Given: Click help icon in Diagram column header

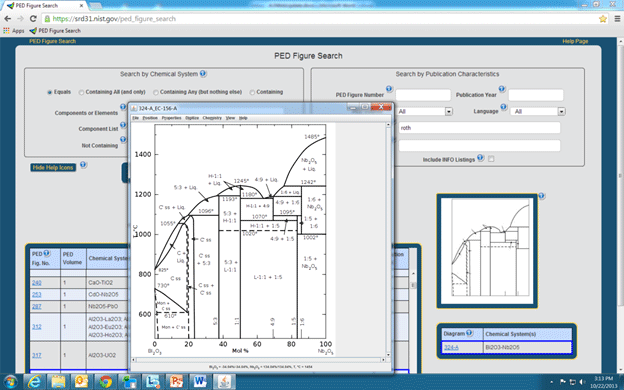Looking at the screenshot, I should pyautogui.click(x=469, y=333).
